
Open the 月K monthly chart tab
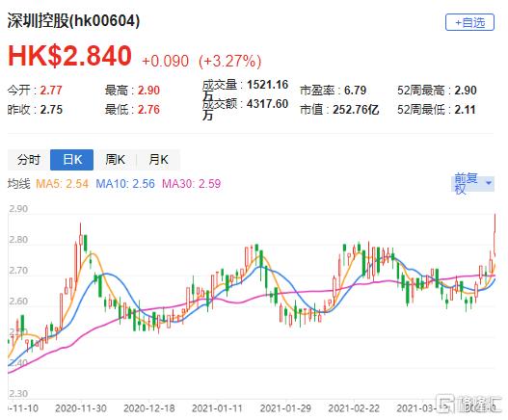pyautogui.click(x=158, y=160)
